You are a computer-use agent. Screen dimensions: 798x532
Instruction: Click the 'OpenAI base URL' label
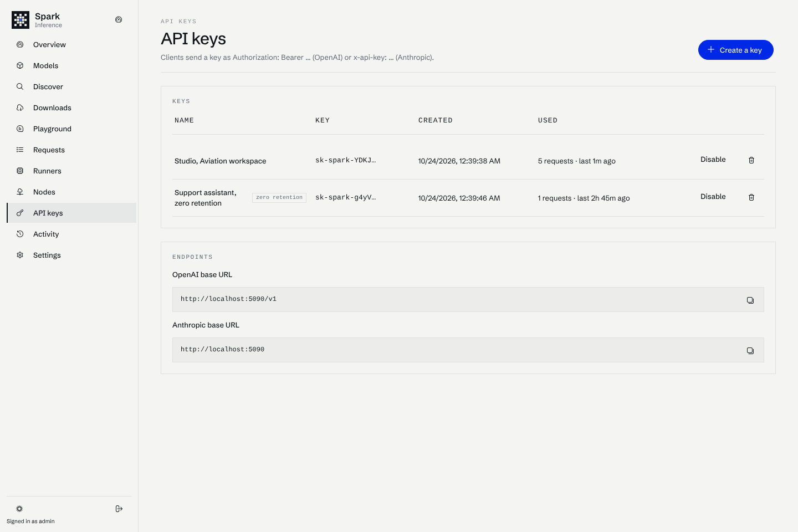pos(202,274)
